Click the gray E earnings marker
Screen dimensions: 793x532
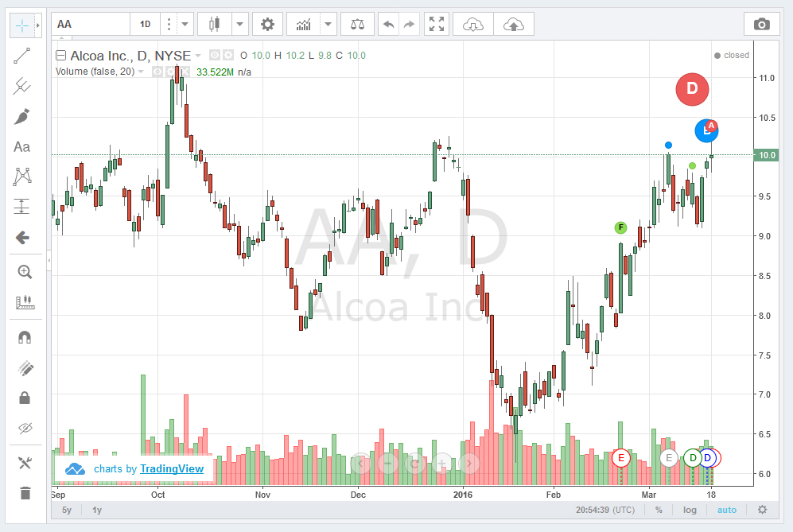[x=669, y=458]
